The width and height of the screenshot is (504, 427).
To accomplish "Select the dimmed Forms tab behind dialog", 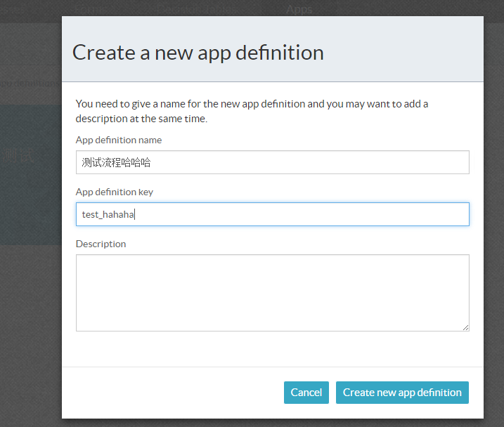I will [90, 9].
